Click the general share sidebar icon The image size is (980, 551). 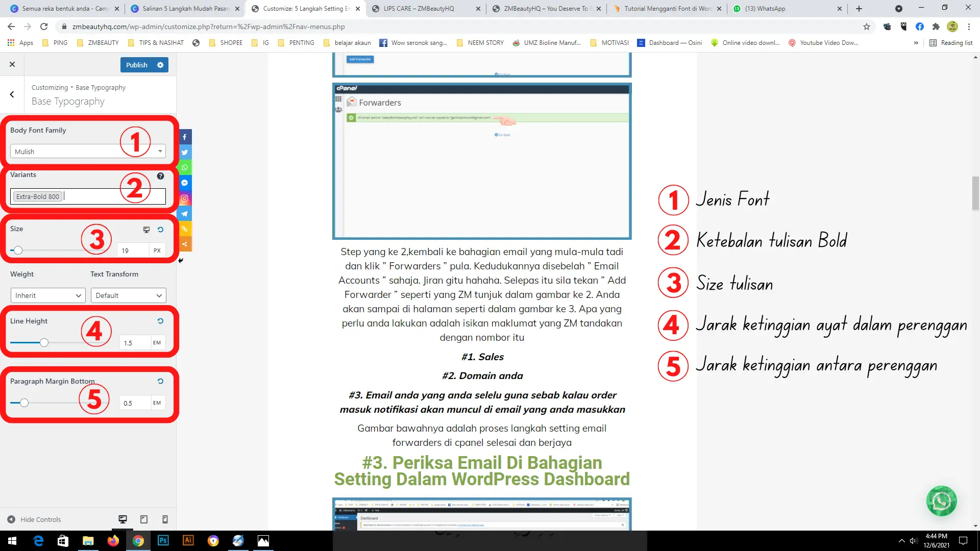click(x=185, y=244)
